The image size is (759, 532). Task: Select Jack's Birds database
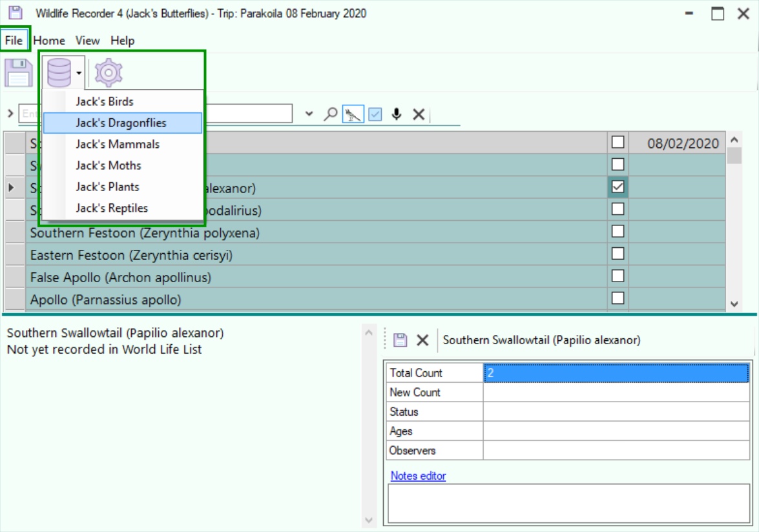tap(123, 101)
